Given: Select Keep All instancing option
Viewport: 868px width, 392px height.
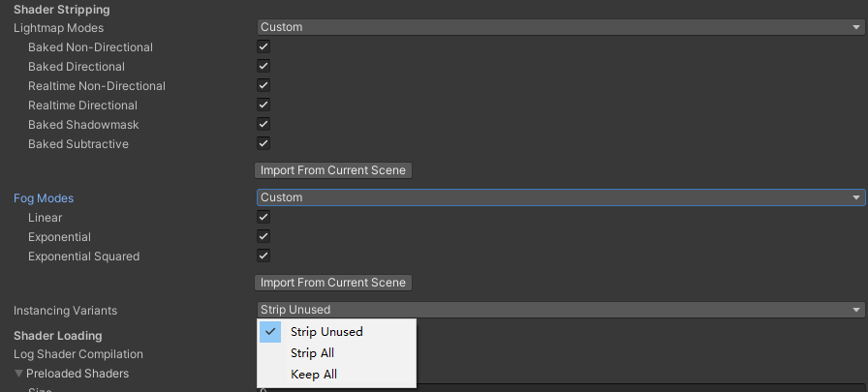Looking at the screenshot, I should click(x=313, y=375).
